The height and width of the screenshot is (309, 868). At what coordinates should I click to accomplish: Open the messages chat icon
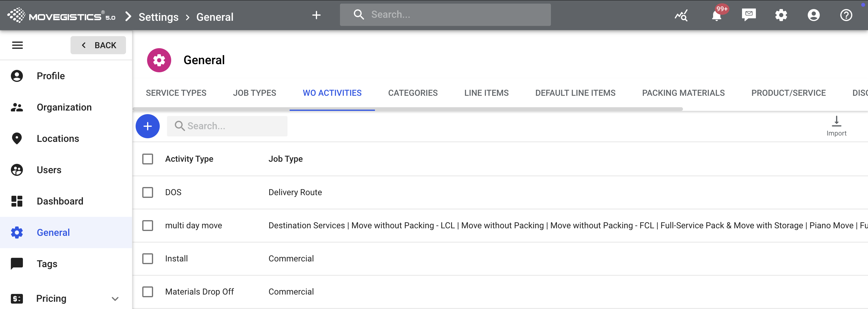tap(748, 15)
